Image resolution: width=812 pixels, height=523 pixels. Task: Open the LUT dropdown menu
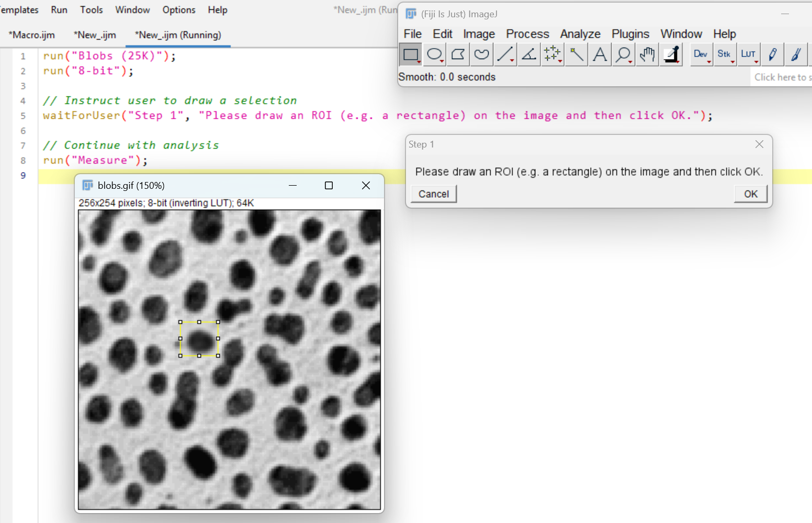pos(749,54)
